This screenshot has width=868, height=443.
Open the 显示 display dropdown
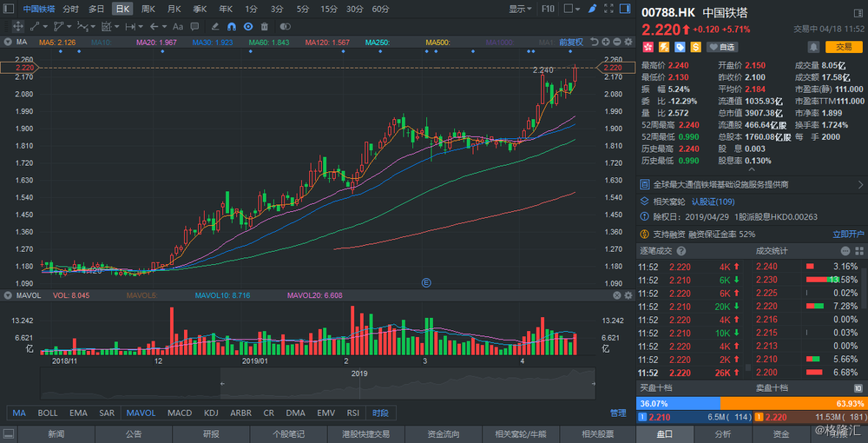520,9
